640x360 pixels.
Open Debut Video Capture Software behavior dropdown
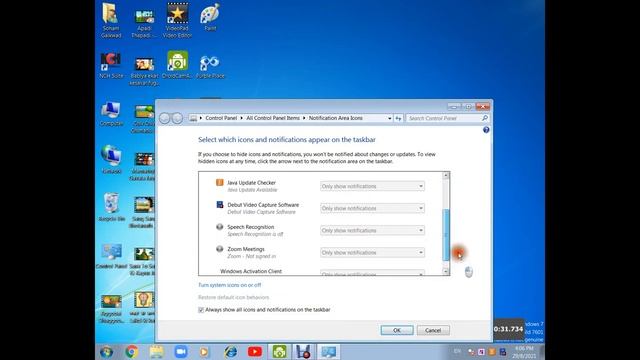(372, 208)
